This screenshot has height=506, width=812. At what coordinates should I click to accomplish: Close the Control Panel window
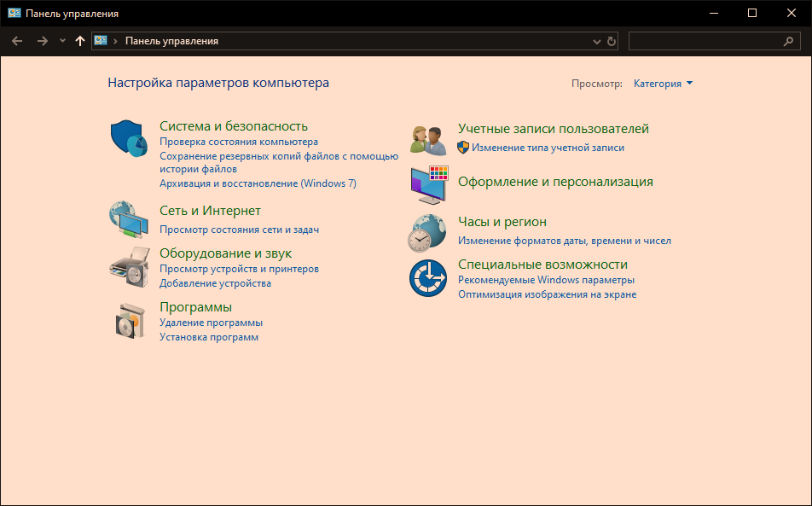pos(792,14)
